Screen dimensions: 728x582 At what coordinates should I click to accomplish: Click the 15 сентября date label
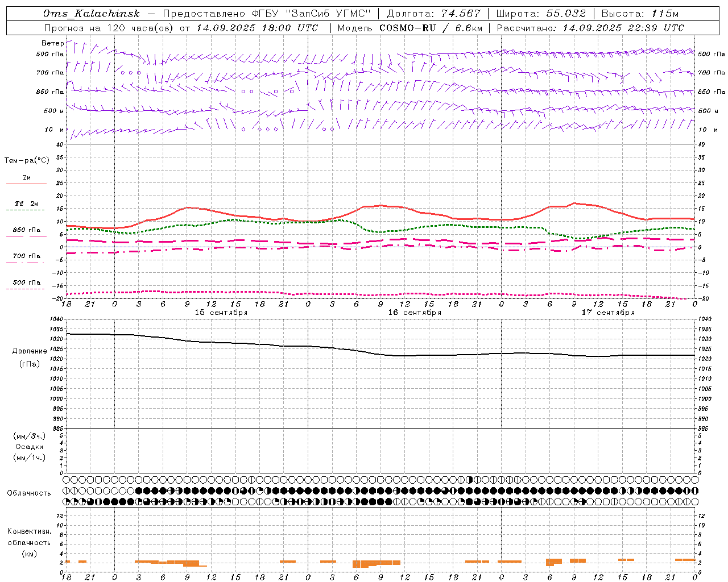click(221, 313)
